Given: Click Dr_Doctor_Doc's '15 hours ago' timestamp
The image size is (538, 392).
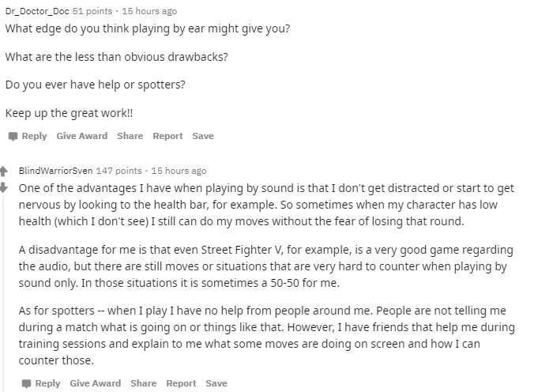Looking at the screenshot, I should coord(149,11).
